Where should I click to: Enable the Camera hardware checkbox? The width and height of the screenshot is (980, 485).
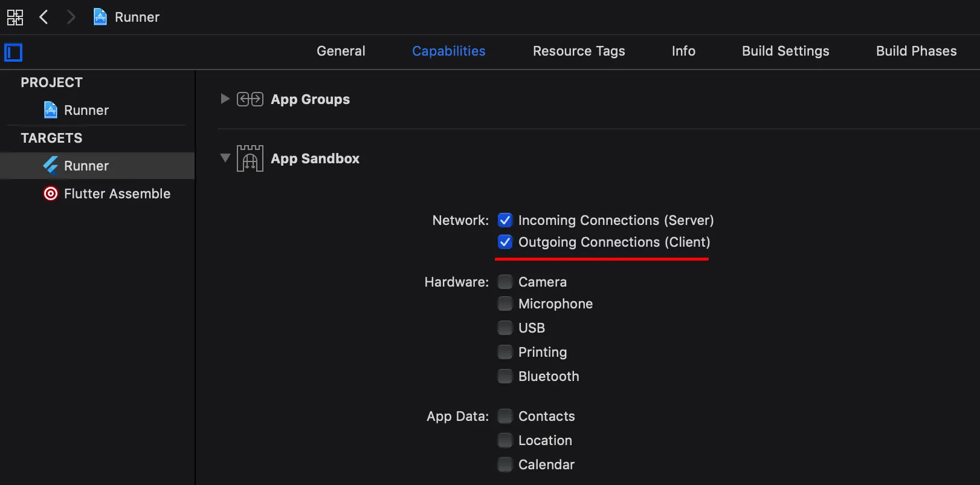(x=505, y=282)
